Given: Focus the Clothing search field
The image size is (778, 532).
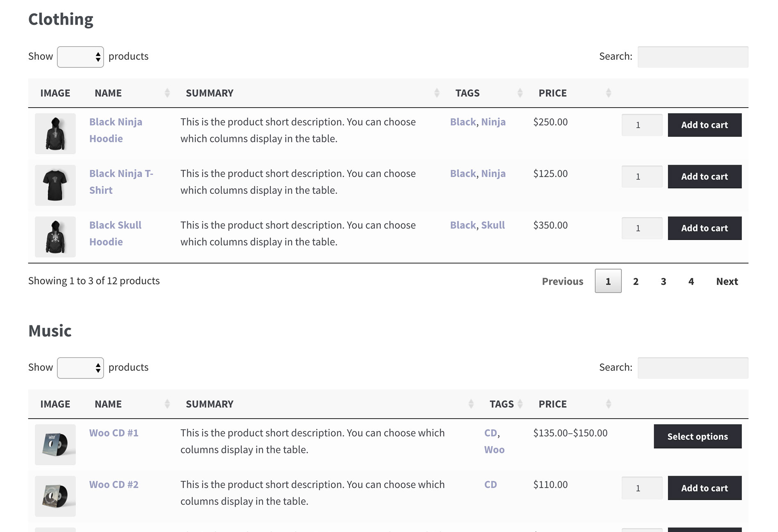Looking at the screenshot, I should pyautogui.click(x=693, y=57).
